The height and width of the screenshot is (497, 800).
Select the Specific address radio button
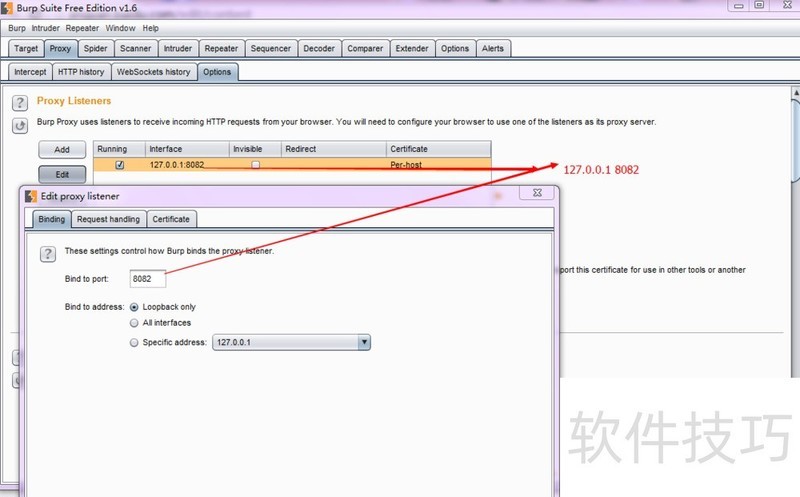pos(134,342)
